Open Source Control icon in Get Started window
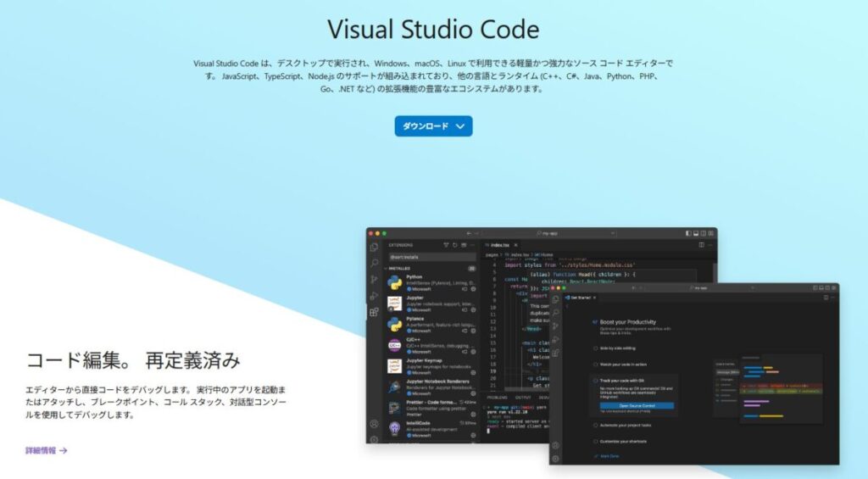The image size is (868, 479). [x=555, y=327]
